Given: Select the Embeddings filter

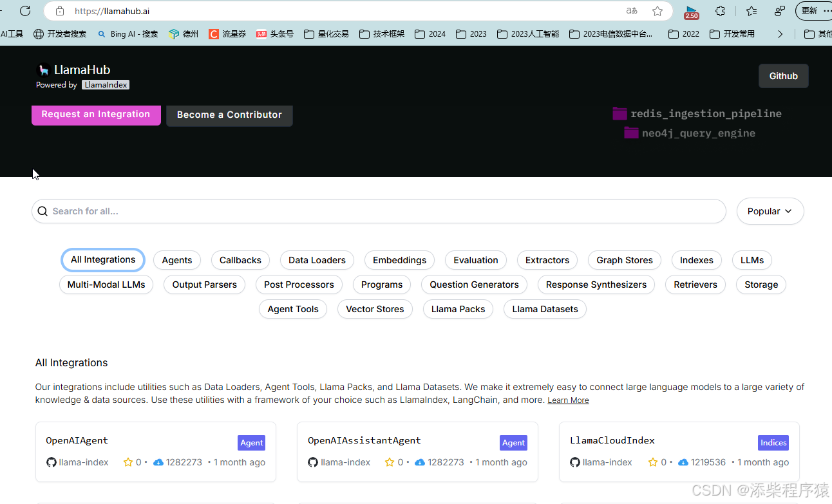Looking at the screenshot, I should tap(399, 260).
